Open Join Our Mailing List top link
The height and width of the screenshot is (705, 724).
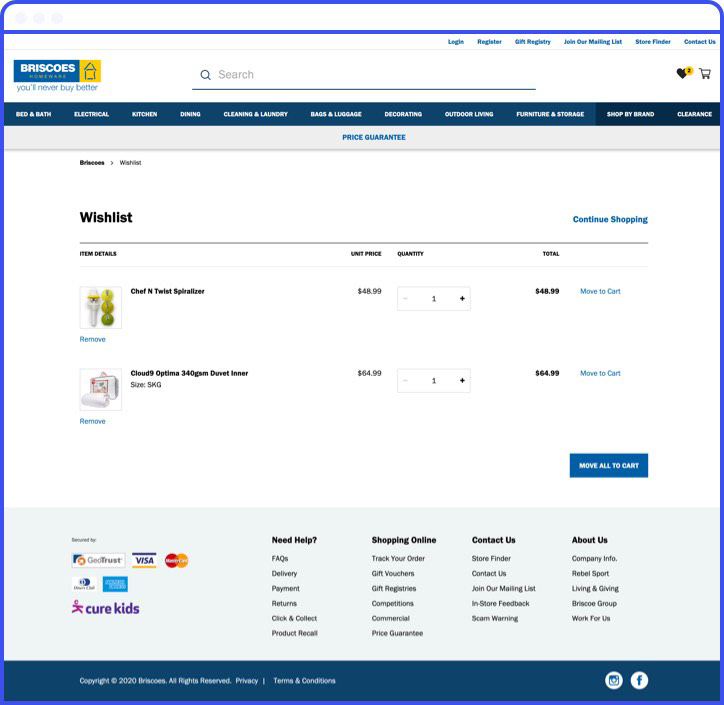pos(592,42)
